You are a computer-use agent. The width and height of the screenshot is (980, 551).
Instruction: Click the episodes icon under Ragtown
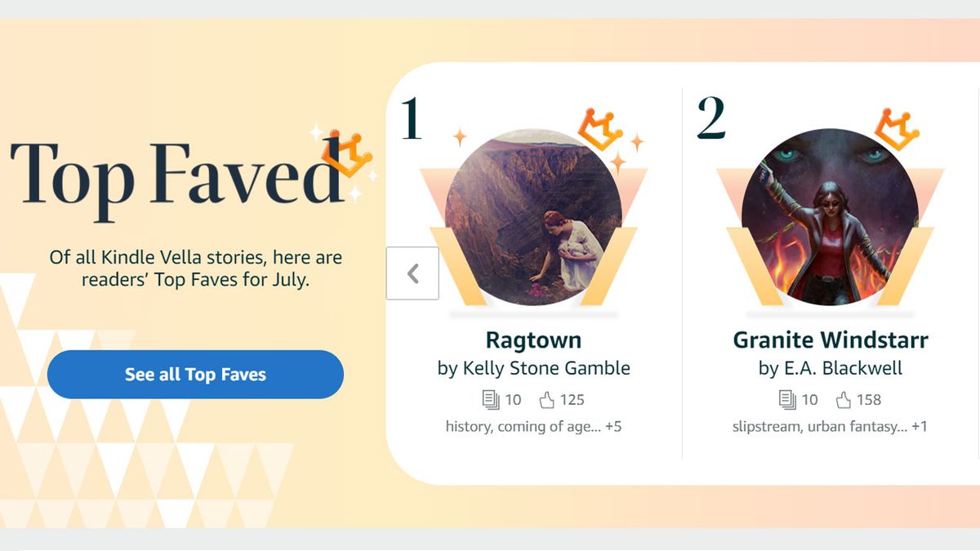click(x=490, y=400)
